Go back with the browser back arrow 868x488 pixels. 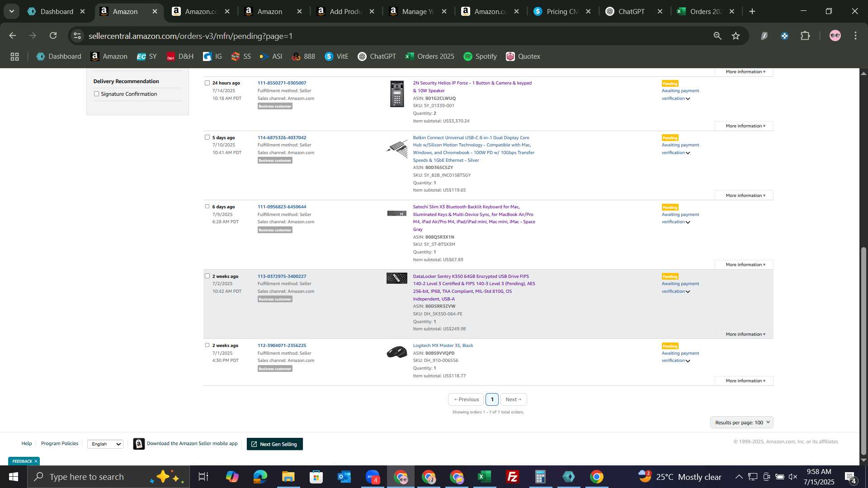pos(13,36)
